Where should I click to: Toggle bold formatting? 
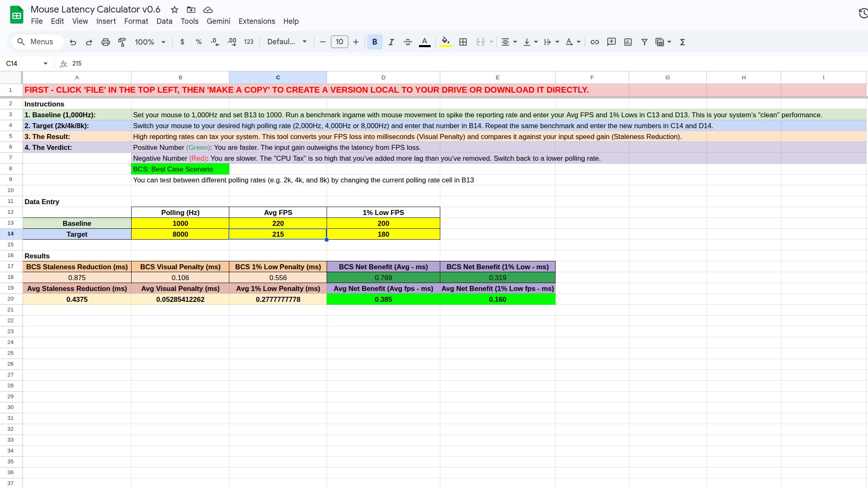[x=375, y=42]
